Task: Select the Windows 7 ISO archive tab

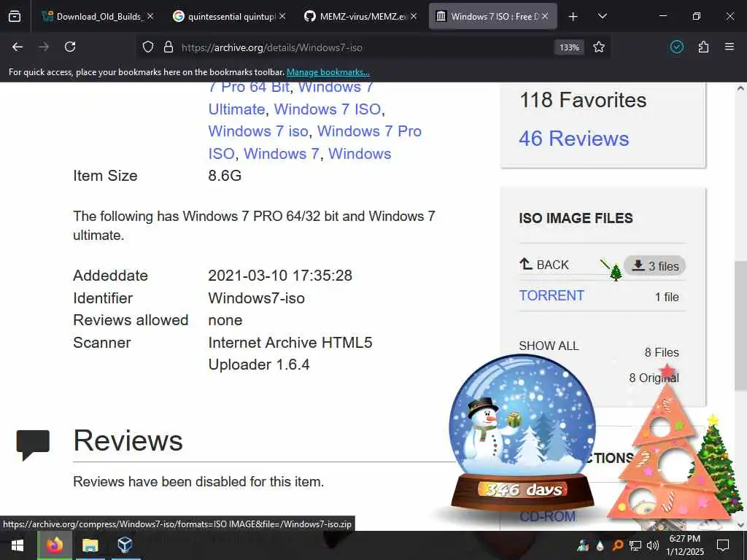Action: pos(492,16)
